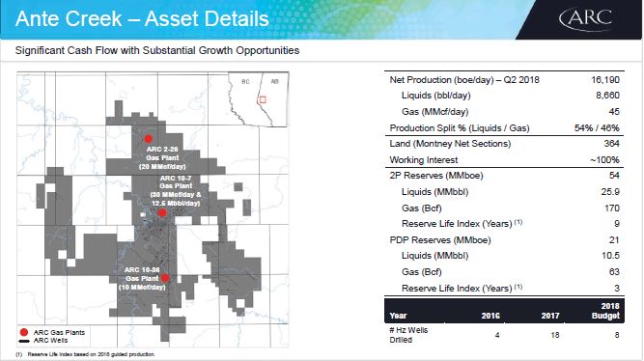This screenshot has width=644, height=361.
Task: Click the 2018 Budget wells value 8
Action: (x=617, y=335)
